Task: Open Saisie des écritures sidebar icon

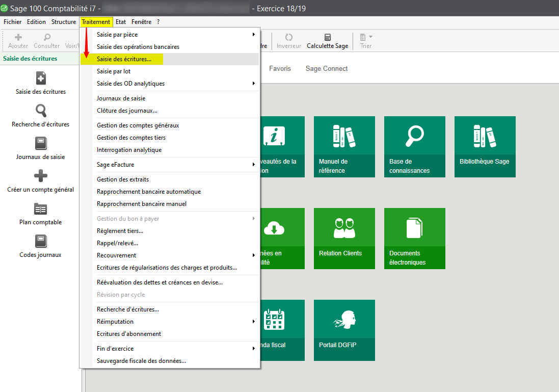Action: click(x=41, y=78)
